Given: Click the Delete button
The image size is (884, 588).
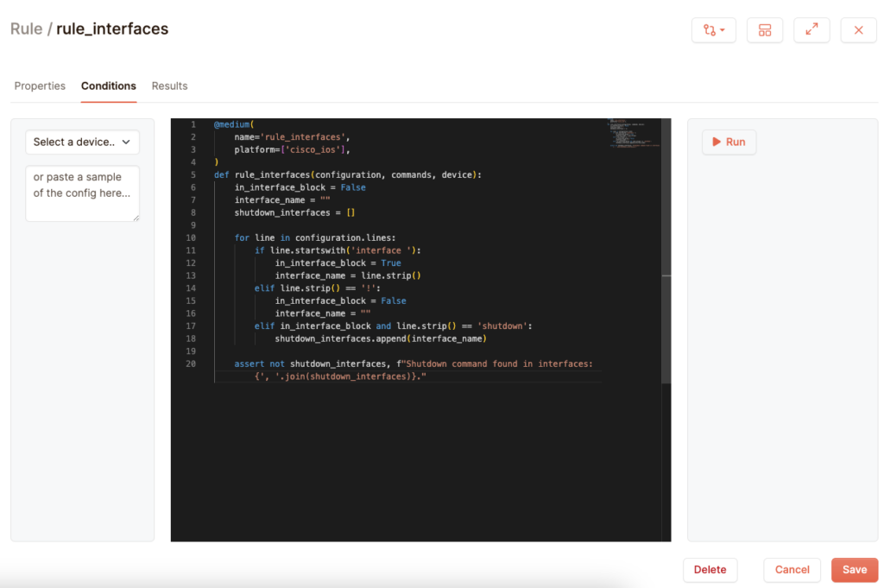Looking at the screenshot, I should 710,570.
